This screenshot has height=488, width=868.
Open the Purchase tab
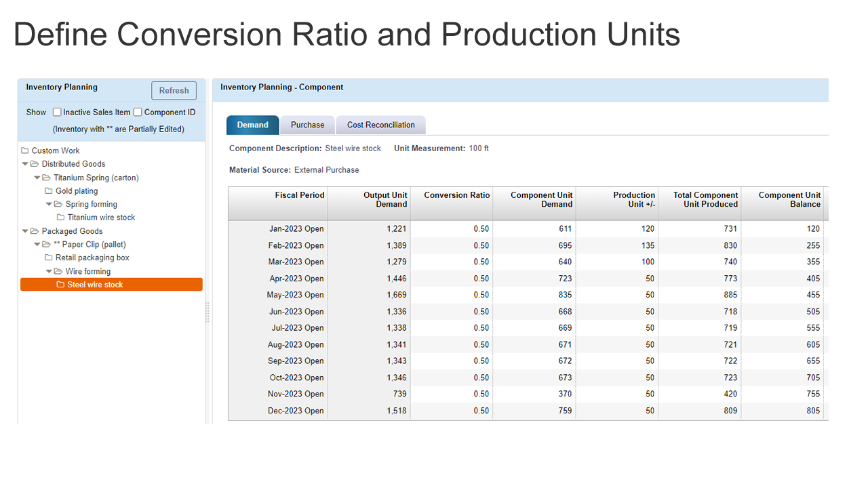pos(307,125)
